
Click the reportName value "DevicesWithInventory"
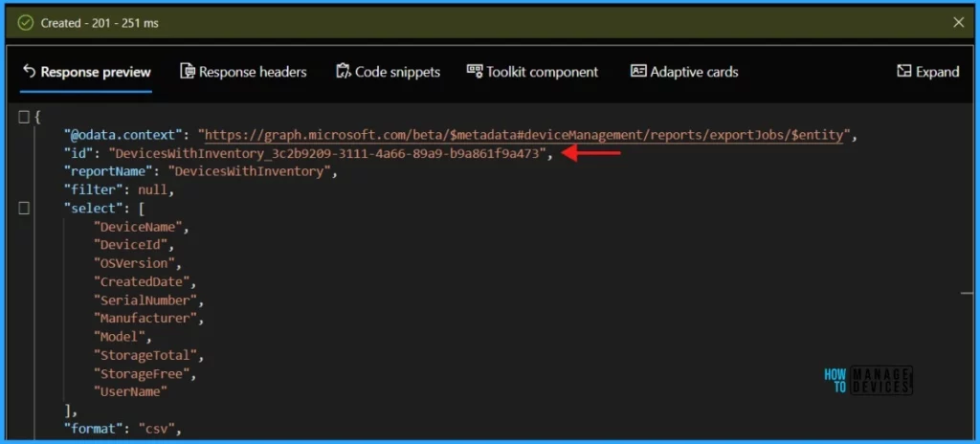249,171
